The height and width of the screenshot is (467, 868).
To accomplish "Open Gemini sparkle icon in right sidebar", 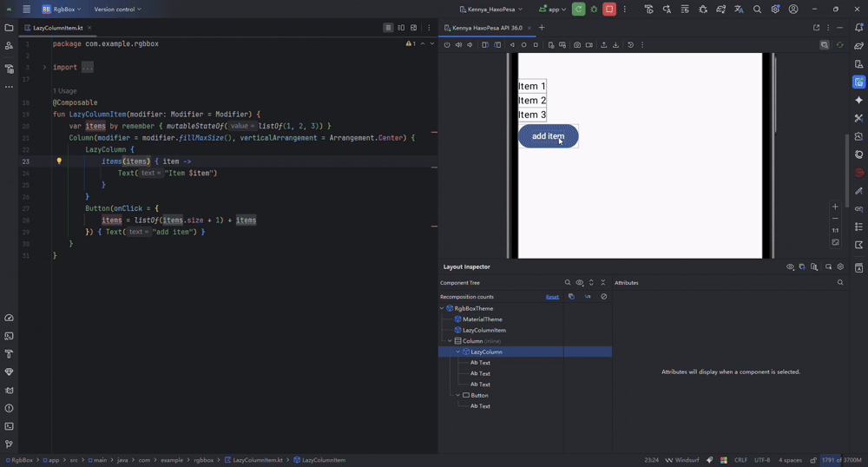I will (x=858, y=100).
